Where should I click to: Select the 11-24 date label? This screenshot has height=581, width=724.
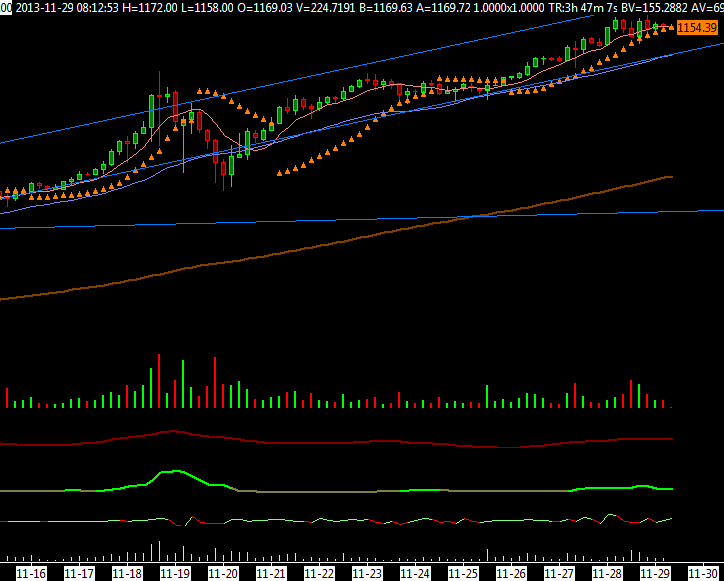pyautogui.click(x=415, y=574)
